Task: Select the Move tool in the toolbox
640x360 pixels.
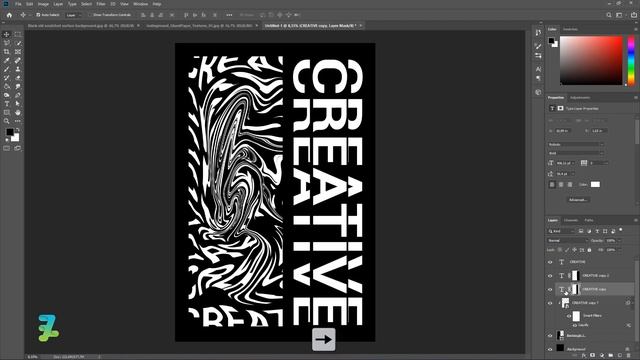Action: (7, 34)
